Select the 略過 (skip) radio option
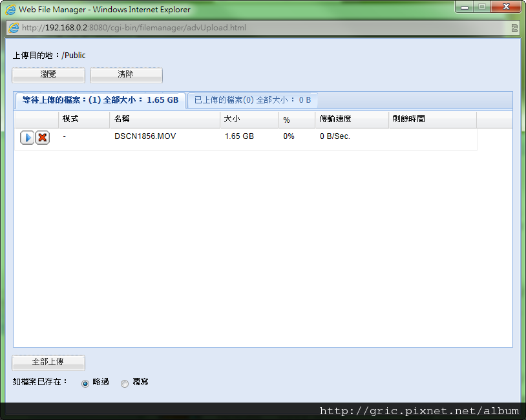 tap(85, 383)
